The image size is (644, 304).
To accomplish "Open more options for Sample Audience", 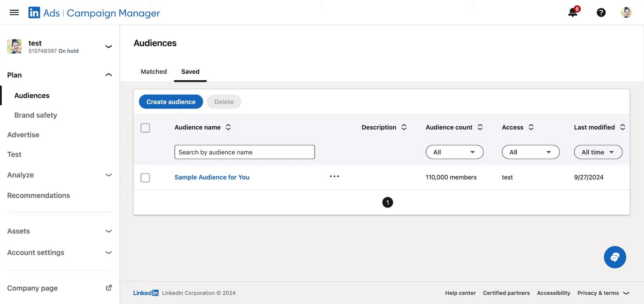I will click(x=334, y=176).
